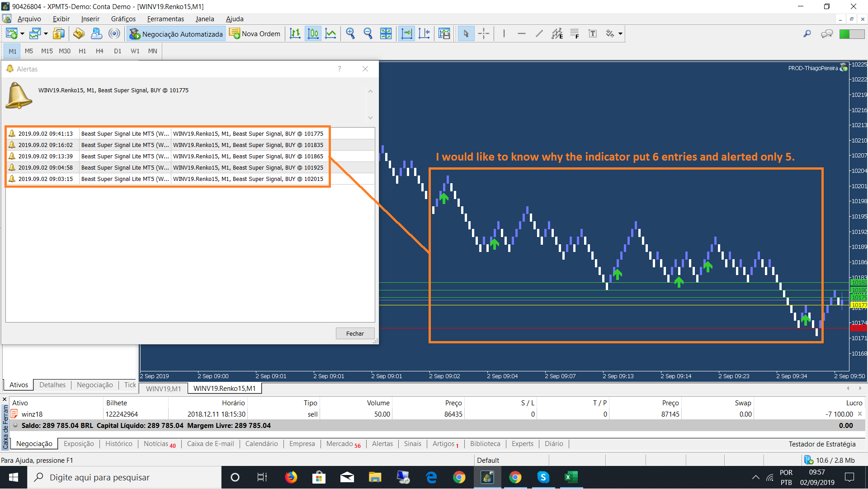Expand the new chart dropdown arrow
The image size is (868, 489).
pyautogui.click(x=22, y=34)
